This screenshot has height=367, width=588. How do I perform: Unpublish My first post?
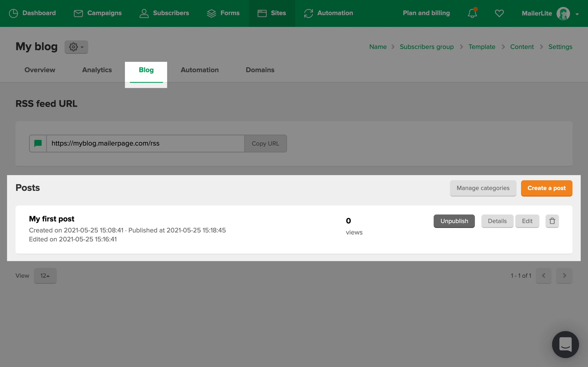coord(454,221)
